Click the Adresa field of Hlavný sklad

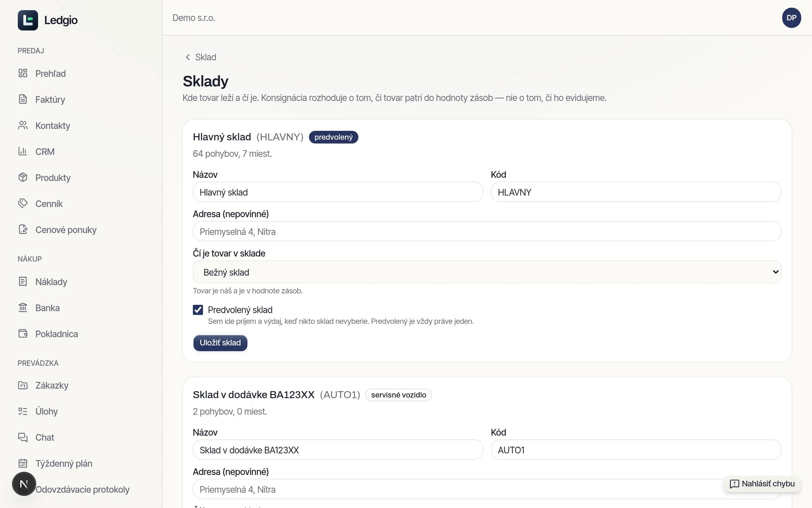point(487,231)
